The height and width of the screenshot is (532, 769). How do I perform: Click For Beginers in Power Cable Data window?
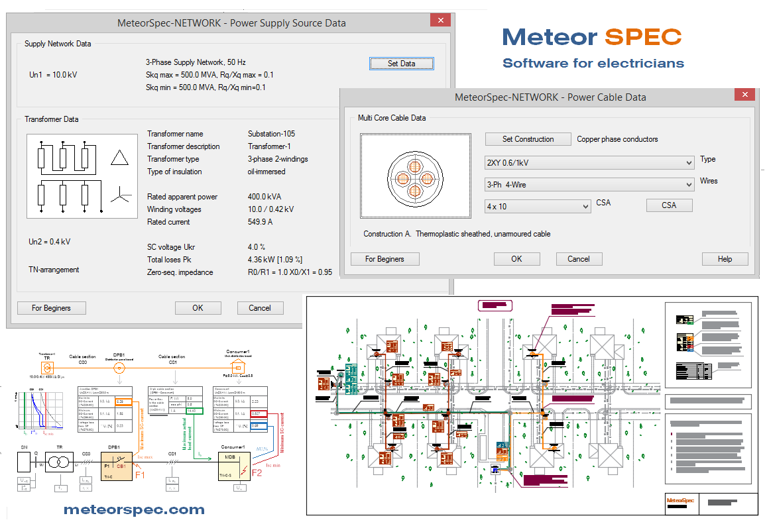pyautogui.click(x=385, y=259)
